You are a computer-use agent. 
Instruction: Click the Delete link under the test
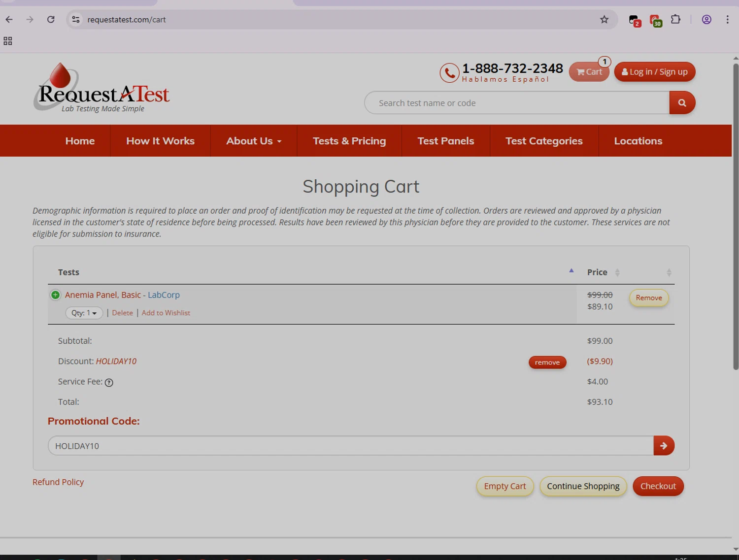pyautogui.click(x=122, y=313)
